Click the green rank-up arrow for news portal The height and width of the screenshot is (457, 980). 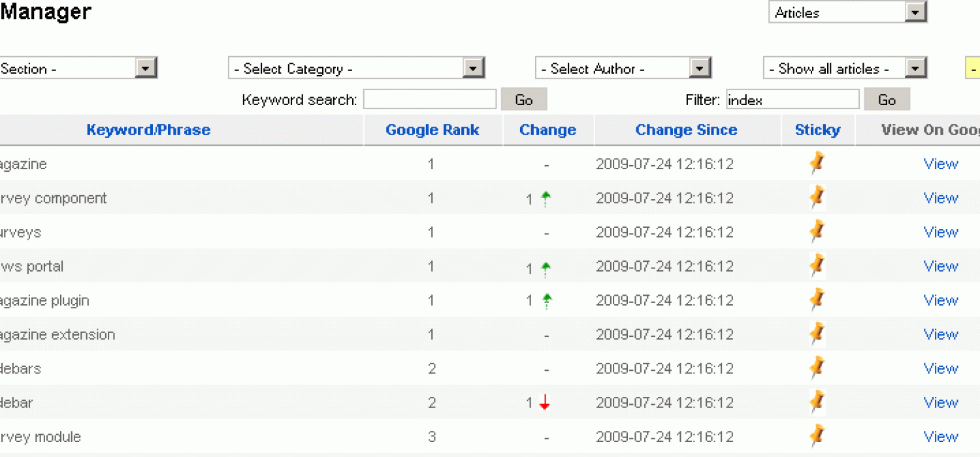[x=545, y=266]
